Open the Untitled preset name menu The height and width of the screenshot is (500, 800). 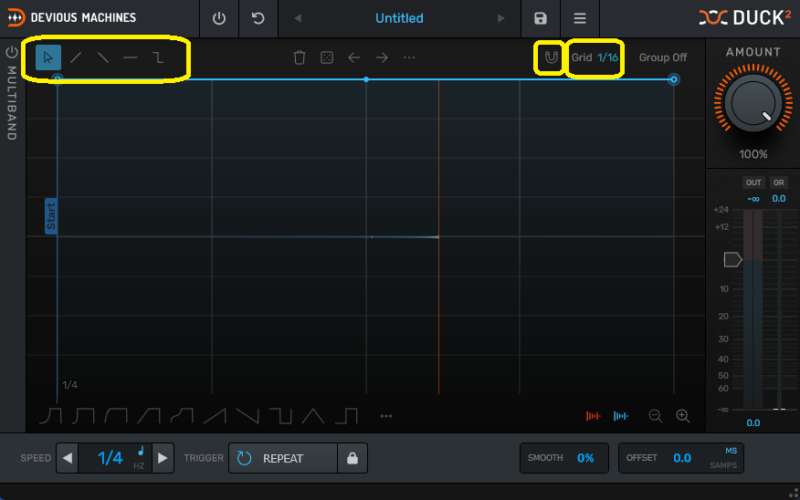point(399,18)
